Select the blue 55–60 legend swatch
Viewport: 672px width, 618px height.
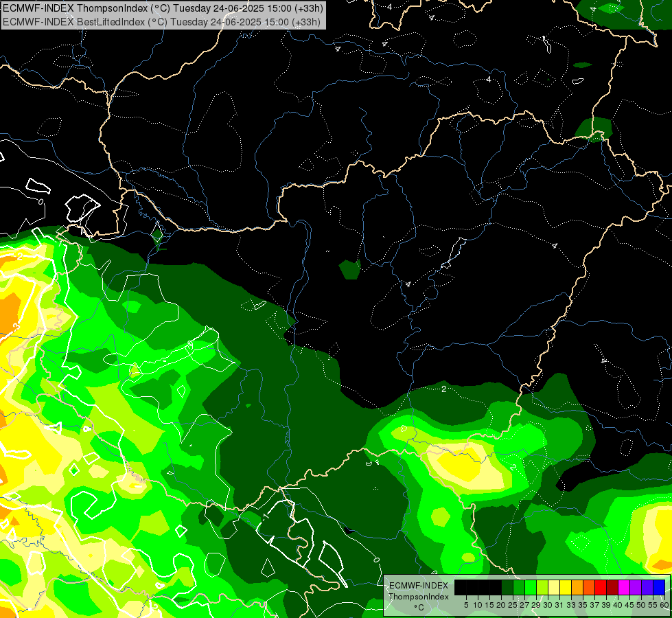[x=659, y=587]
